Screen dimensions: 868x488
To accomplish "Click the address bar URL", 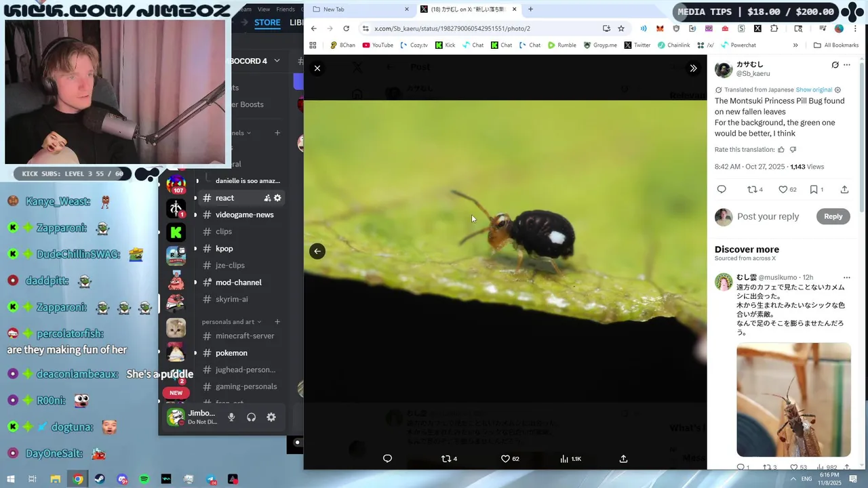I will point(452,28).
